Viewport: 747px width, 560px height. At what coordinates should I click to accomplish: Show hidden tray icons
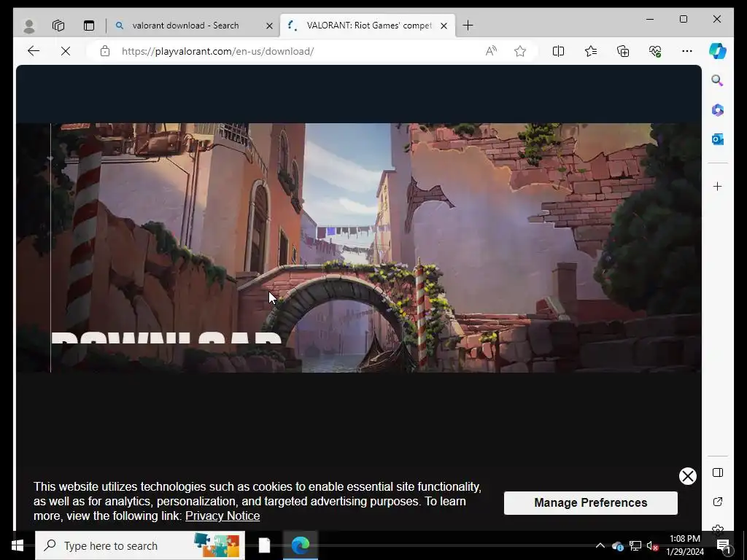tap(600, 545)
